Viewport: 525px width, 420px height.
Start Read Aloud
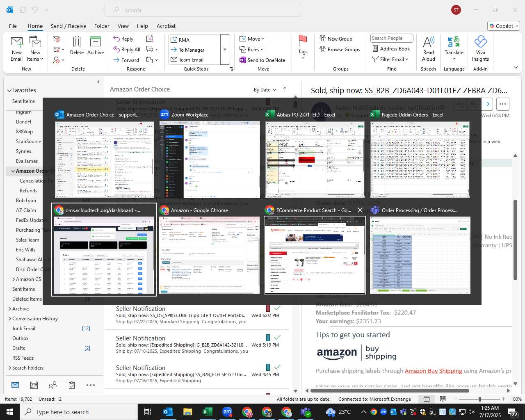428,48
